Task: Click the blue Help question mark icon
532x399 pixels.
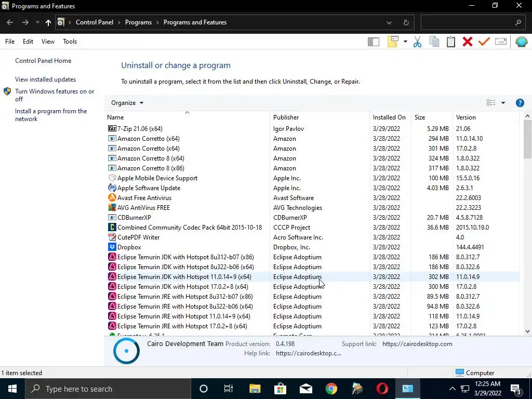Action: click(520, 103)
